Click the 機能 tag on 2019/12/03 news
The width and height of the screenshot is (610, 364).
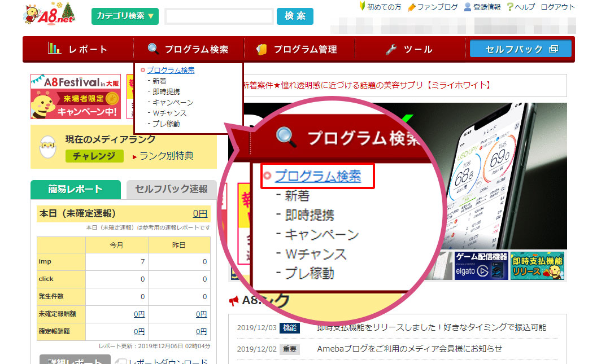tap(289, 328)
